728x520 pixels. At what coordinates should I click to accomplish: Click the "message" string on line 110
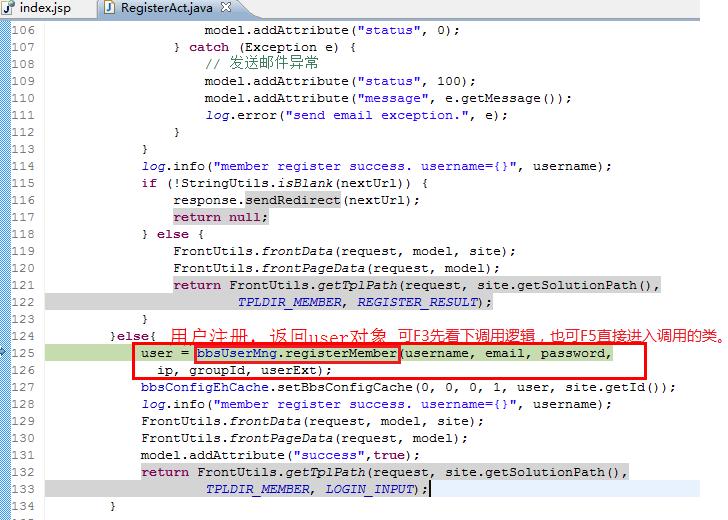pyautogui.click(x=393, y=98)
